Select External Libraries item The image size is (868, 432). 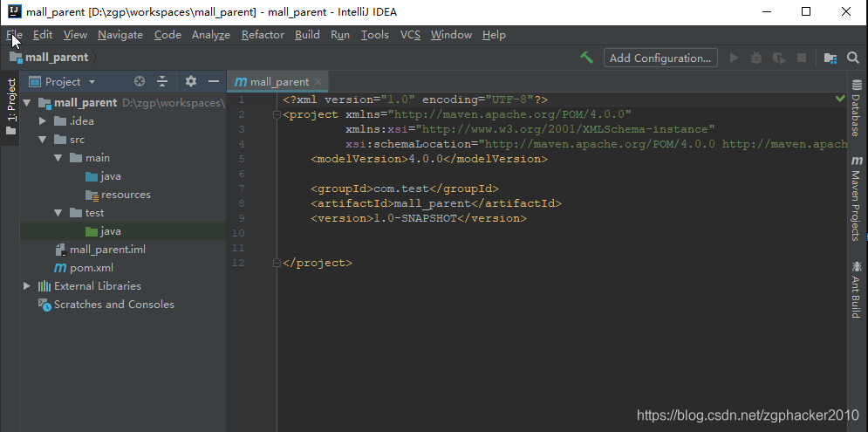(x=89, y=285)
